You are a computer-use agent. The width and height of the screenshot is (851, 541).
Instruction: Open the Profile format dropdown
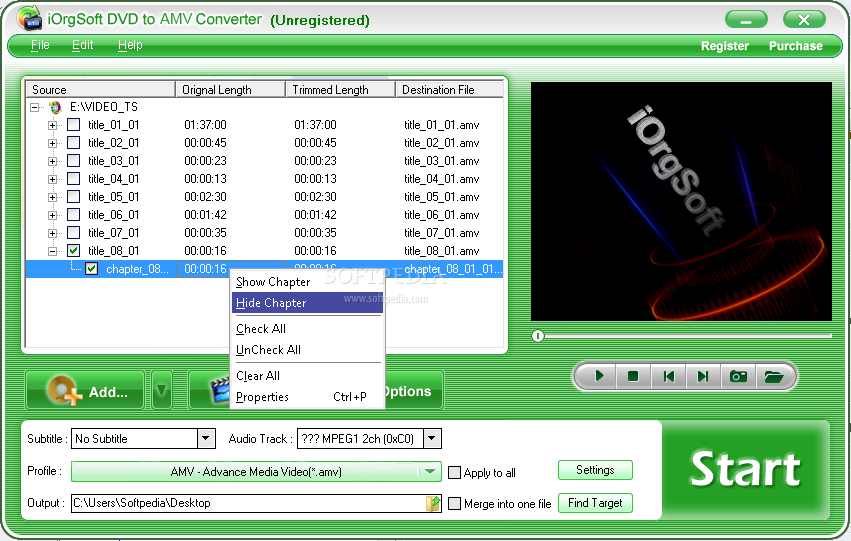tap(430, 471)
